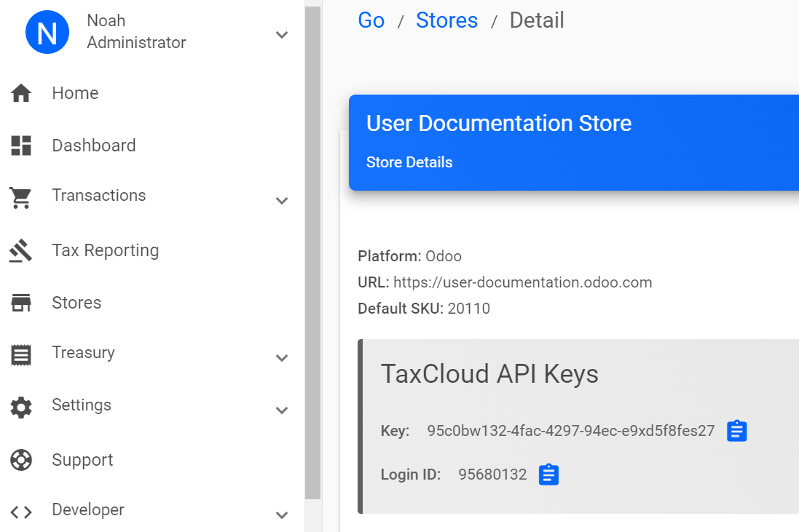Navigate to Stores via the breadcrumb link
The width and height of the screenshot is (799, 532).
[x=446, y=20]
